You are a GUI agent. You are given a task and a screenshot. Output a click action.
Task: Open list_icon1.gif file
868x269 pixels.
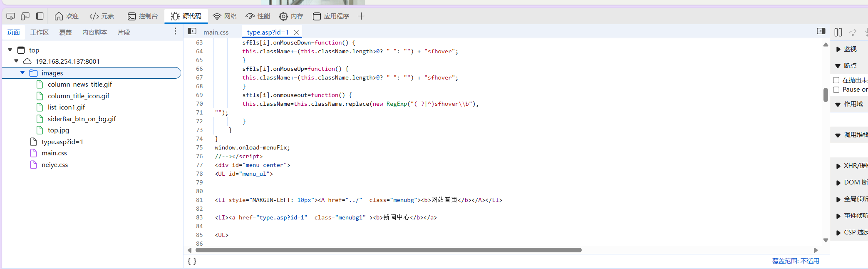pos(66,107)
